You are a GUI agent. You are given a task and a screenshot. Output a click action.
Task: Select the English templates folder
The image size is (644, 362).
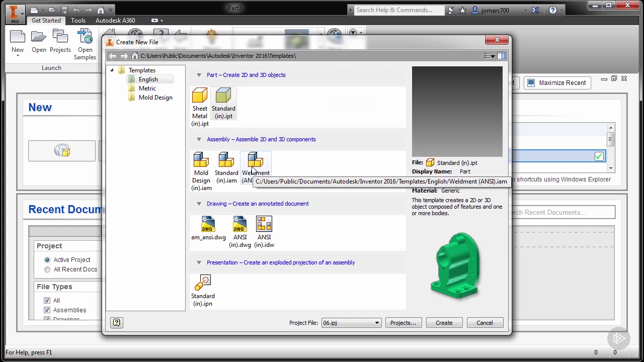pos(148,79)
